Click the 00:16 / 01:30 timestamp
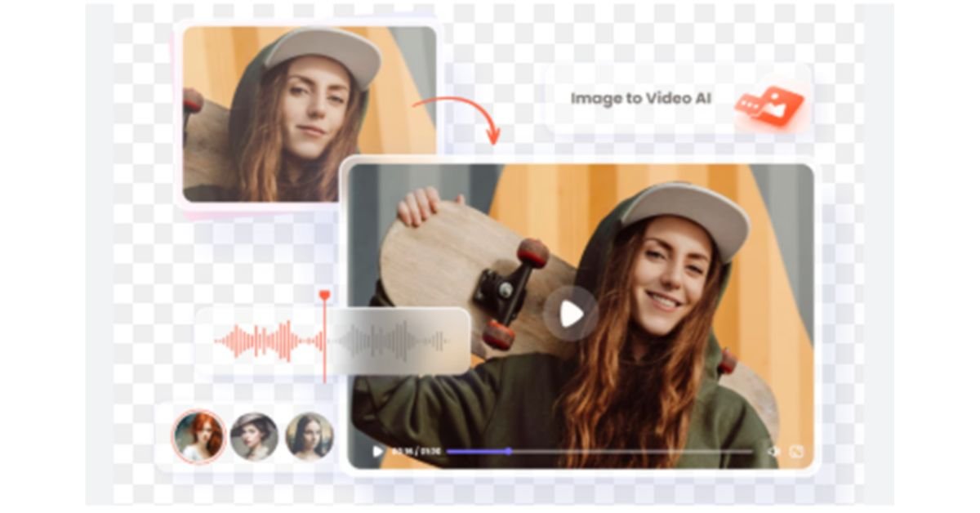 coord(418,449)
